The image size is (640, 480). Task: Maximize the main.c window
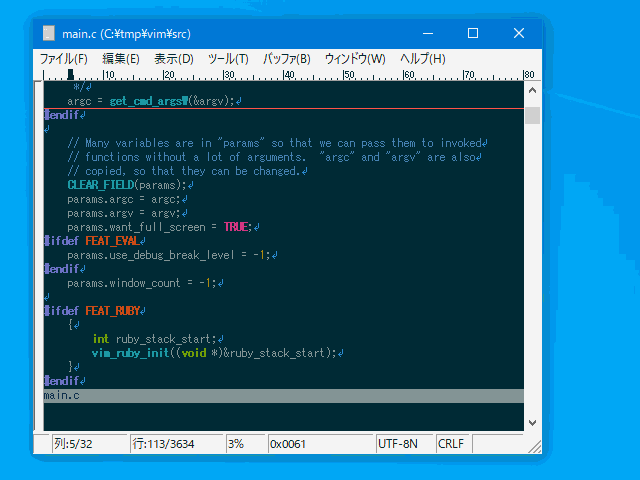(473, 33)
